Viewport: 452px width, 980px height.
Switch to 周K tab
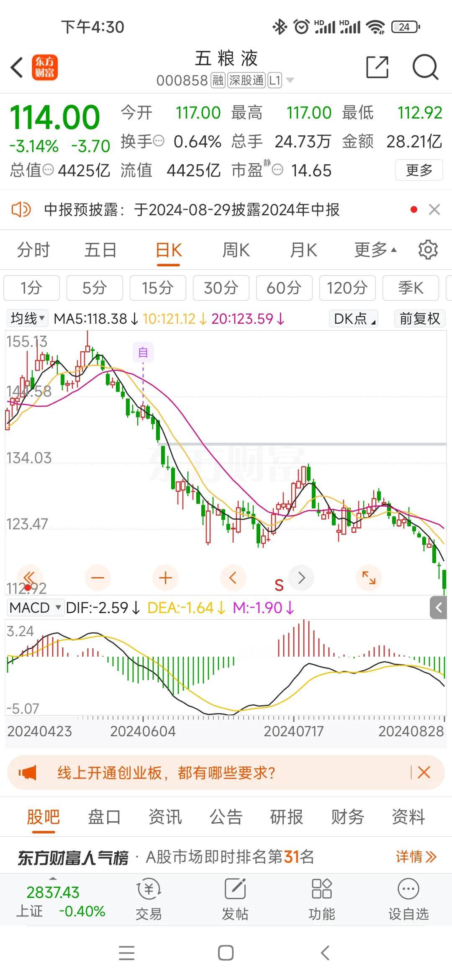click(236, 250)
